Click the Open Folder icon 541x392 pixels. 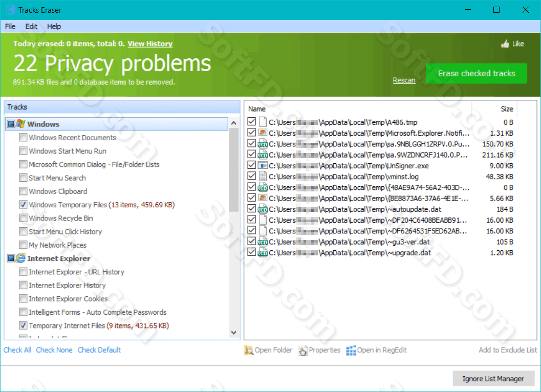248,350
